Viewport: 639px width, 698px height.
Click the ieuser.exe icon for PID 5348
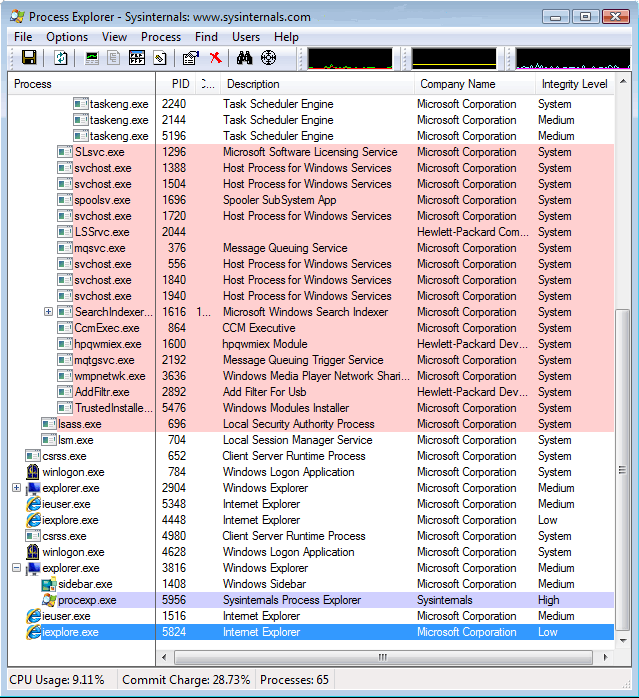point(33,504)
